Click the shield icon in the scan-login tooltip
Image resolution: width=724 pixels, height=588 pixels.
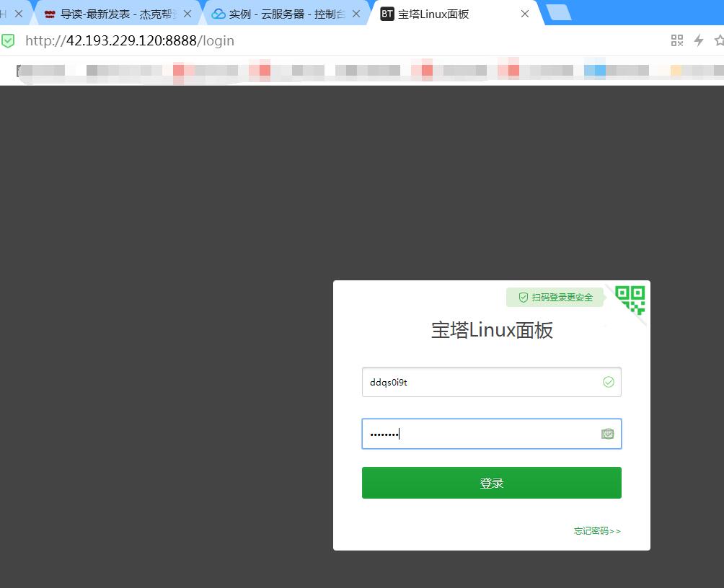523,298
